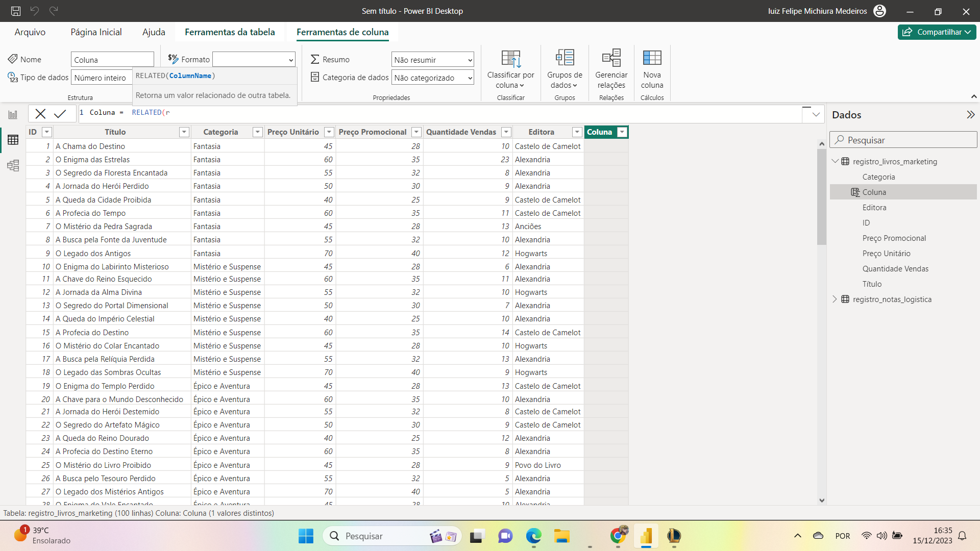This screenshot has width=980, height=551.
Task: Click the Tipo de dados field
Action: point(102,78)
